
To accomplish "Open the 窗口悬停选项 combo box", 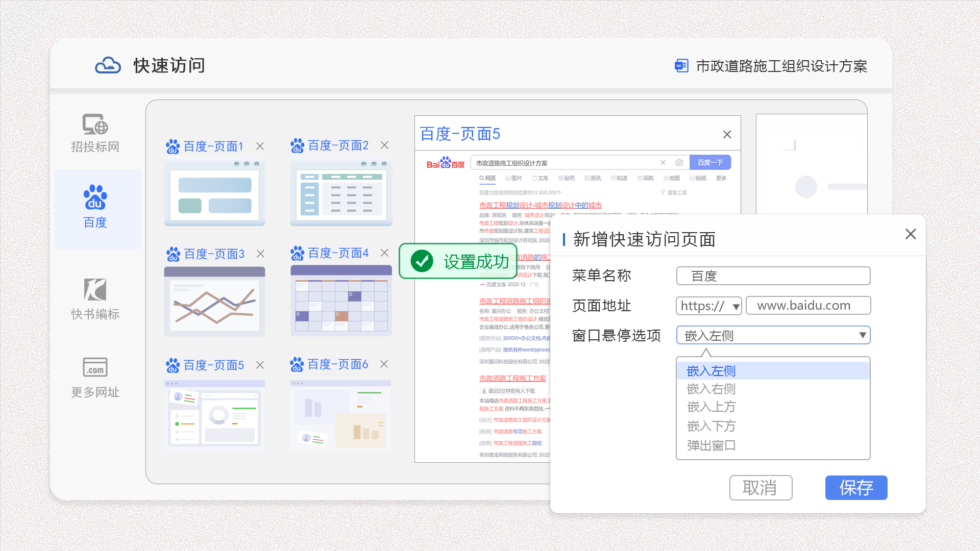I will 773,336.
